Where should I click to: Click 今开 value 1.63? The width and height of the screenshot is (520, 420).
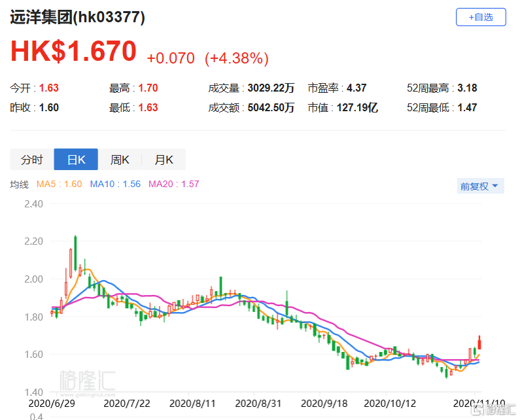49,88
